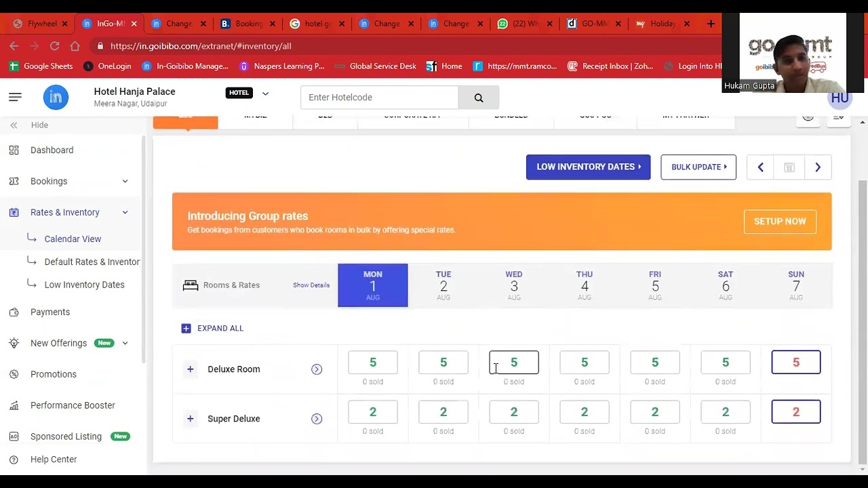Click the SETUP NOW button
This screenshot has width=868, height=488.
click(x=780, y=222)
